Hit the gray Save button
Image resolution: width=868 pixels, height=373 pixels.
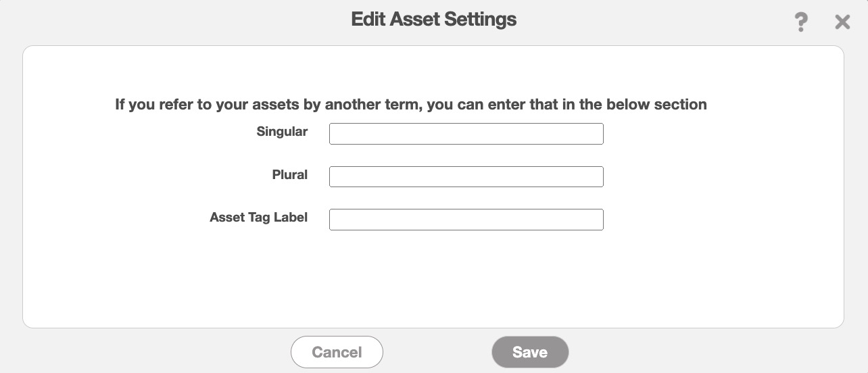530,352
